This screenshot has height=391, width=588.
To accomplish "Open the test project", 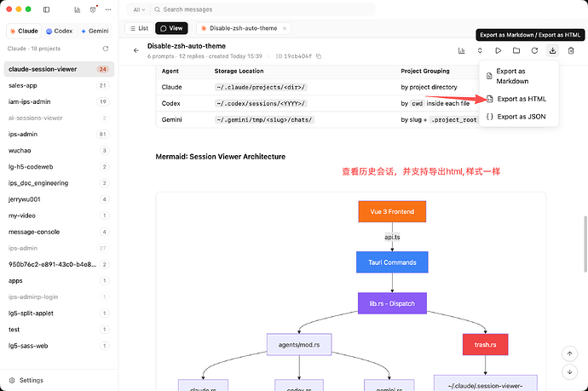I will point(59,330).
